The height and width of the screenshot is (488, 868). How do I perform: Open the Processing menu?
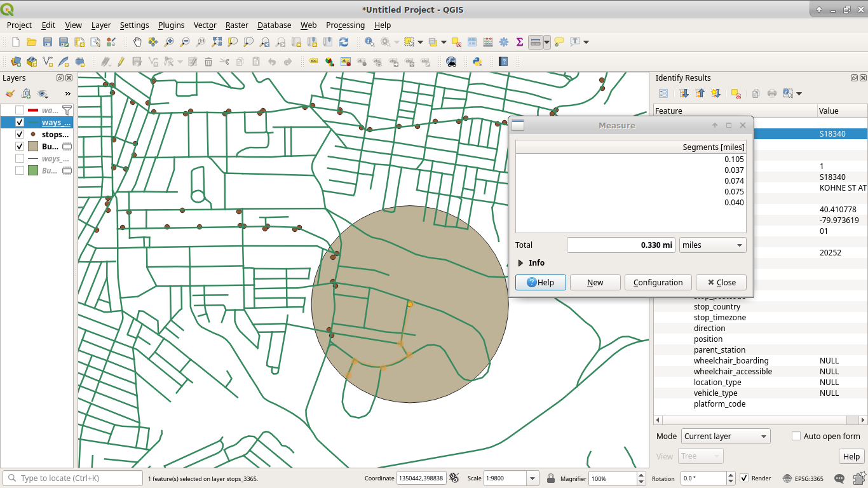coord(345,25)
